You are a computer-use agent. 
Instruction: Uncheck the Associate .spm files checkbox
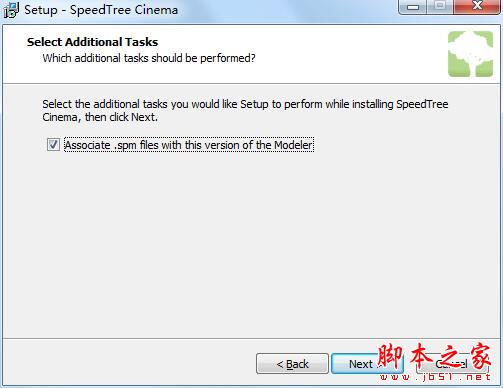click(x=53, y=145)
